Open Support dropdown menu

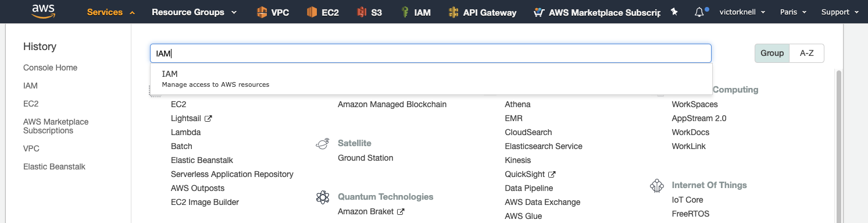coord(840,12)
